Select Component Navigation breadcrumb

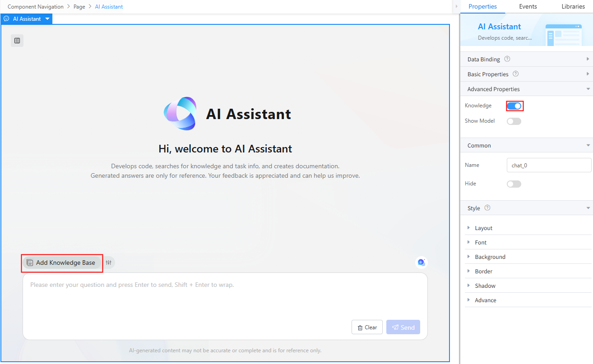pos(36,7)
